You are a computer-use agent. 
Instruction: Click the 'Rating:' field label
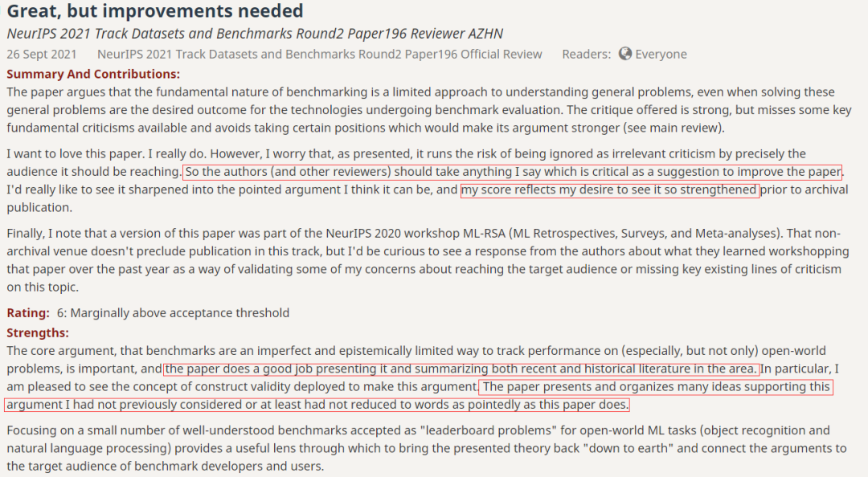(x=28, y=312)
